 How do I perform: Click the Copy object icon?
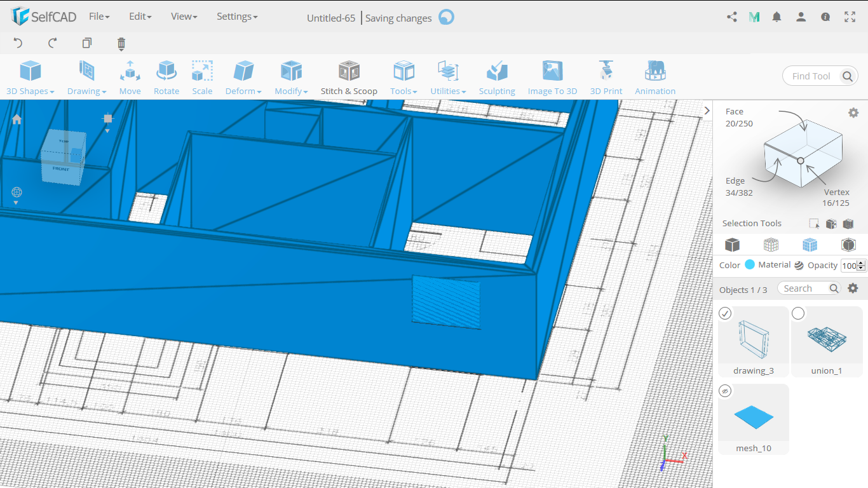click(87, 43)
